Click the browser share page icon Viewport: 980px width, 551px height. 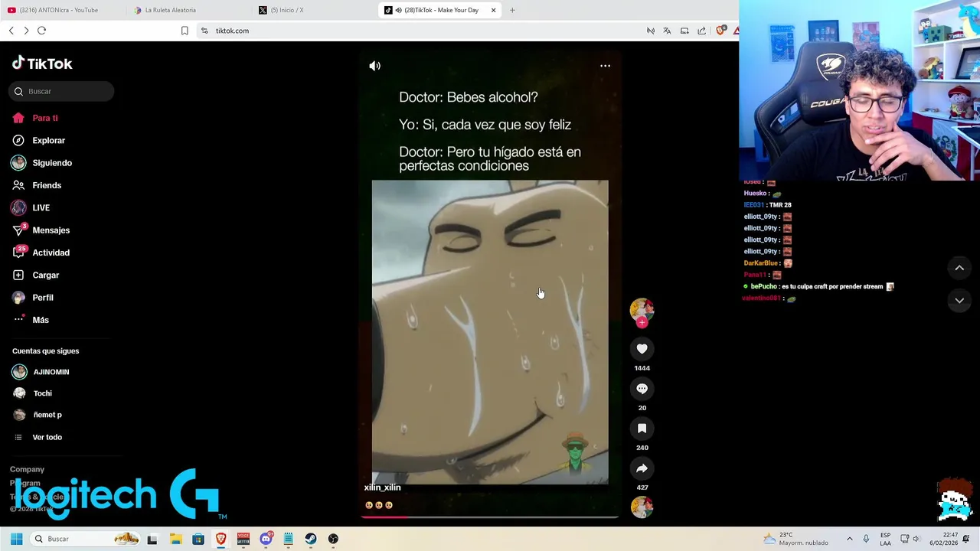[701, 31]
